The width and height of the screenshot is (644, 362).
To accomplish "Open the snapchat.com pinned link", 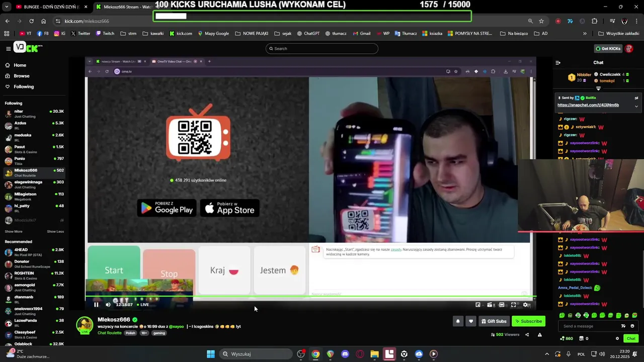I will click(588, 105).
